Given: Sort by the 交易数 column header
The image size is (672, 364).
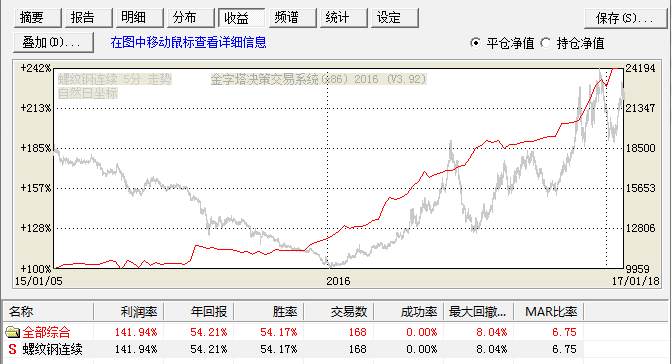Looking at the screenshot, I should [x=339, y=312].
